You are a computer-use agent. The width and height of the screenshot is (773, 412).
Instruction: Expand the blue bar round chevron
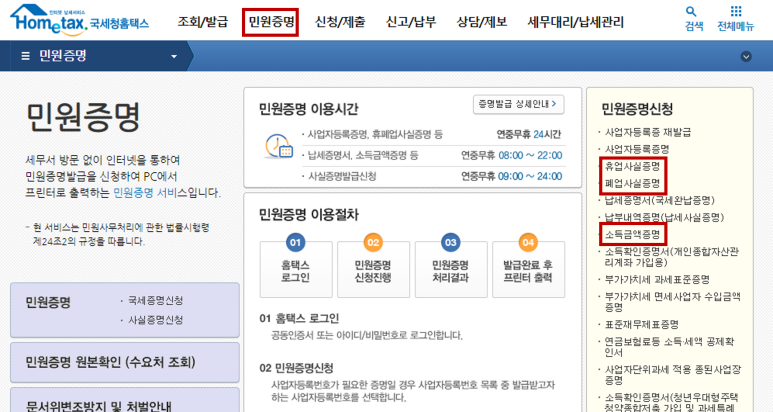coord(746,56)
